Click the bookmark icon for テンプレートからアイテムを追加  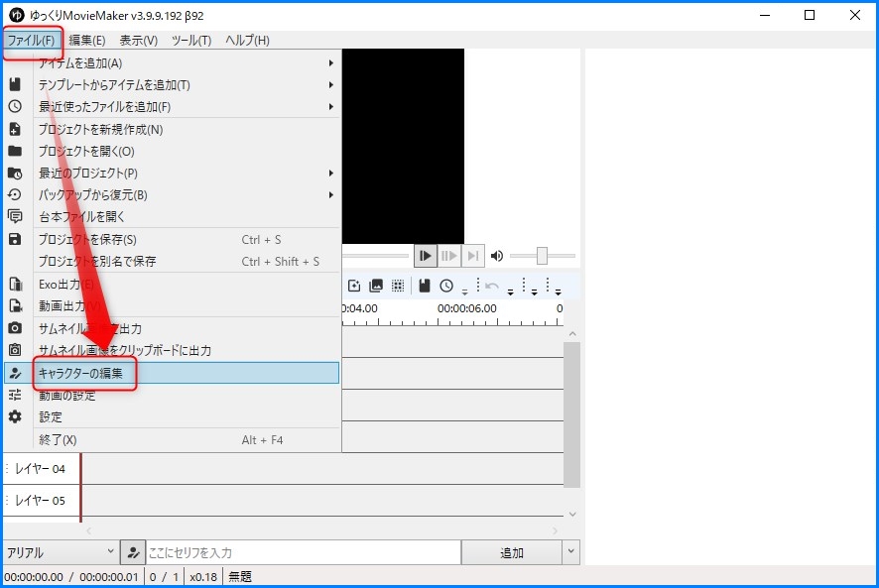pyautogui.click(x=15, y=84)
